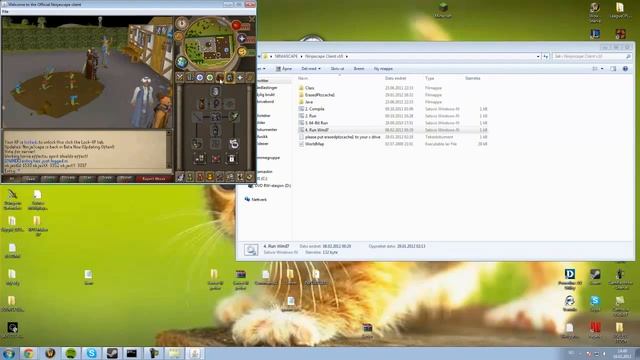Expand the Del med dropdown in Explorer
The image size is (640, 360).
click(311, 69)
